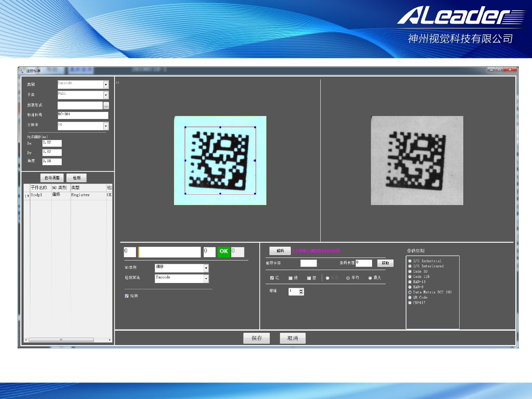
Task: Click the 类型 column header
Action: [88, 188]
